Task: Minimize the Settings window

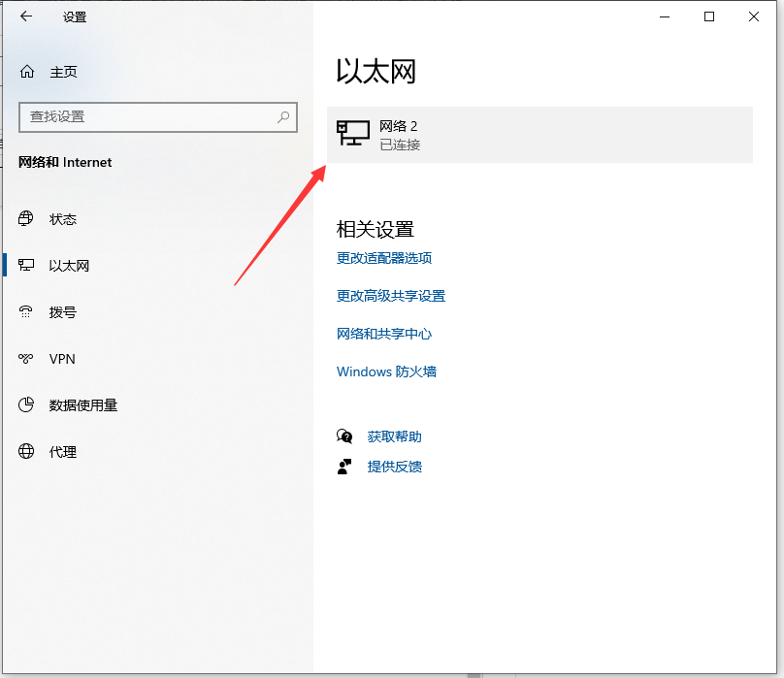Action: coord(665,16)
